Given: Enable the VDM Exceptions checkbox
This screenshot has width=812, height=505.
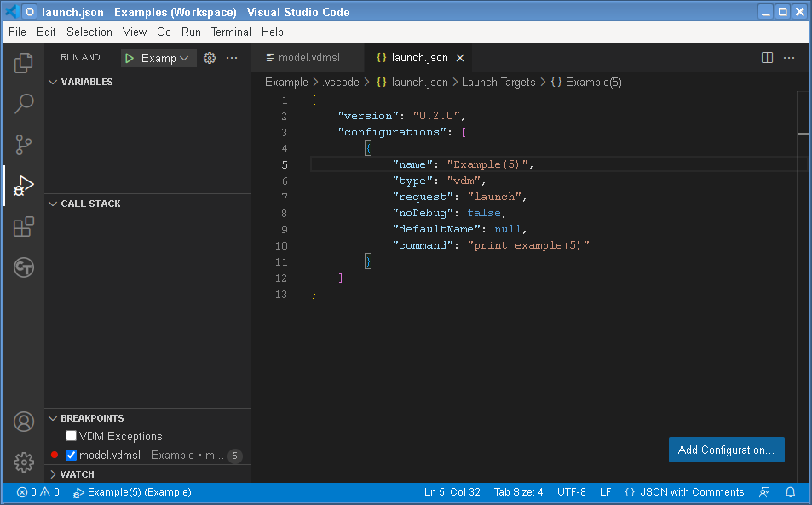Looking at the screenshot, I should pyautogui.click(x=71, y=435).
